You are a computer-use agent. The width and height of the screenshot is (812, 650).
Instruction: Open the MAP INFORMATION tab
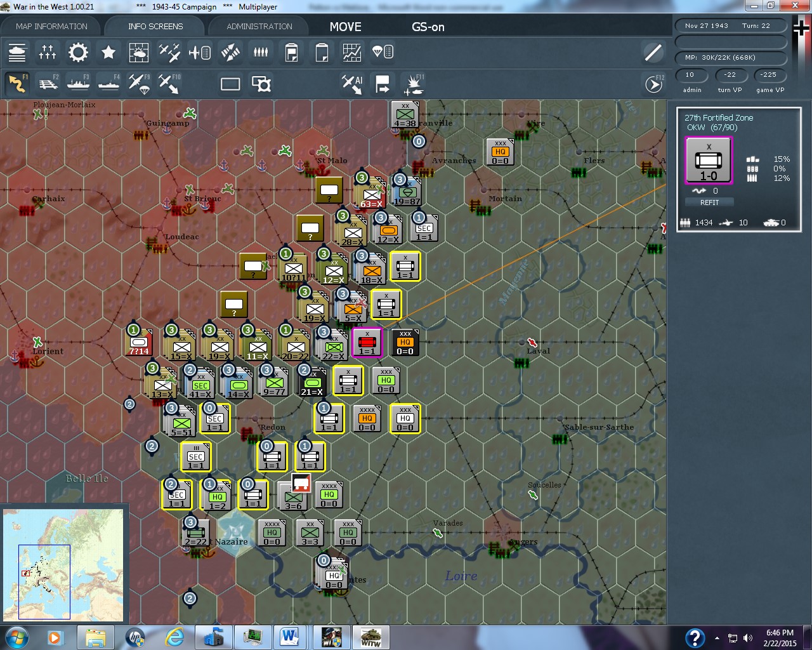click(x=51, y=27)
